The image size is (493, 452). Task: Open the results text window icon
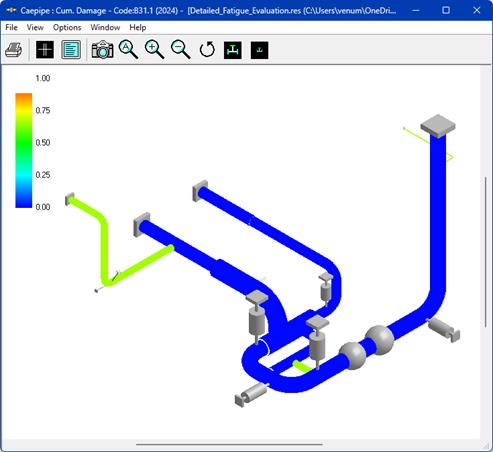pos(71,50)
